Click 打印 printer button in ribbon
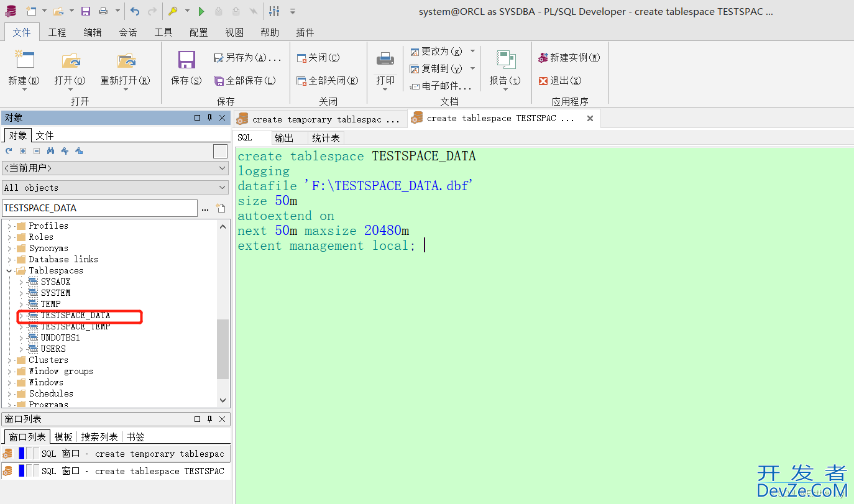Viewport: 854px width, 504px height. [x=385, y=70]
